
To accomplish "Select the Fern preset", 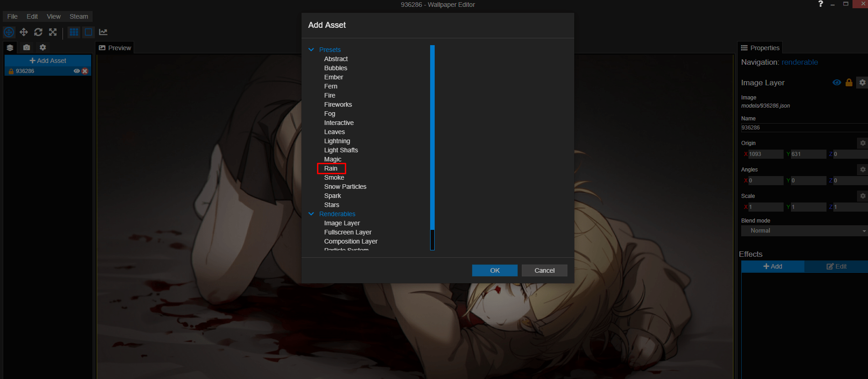I will (x=331, y=86).
